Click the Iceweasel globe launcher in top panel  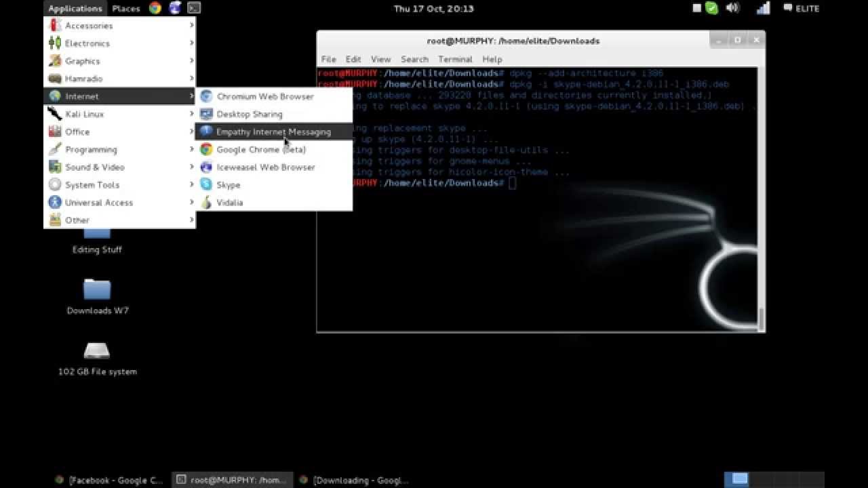[175, 8]
